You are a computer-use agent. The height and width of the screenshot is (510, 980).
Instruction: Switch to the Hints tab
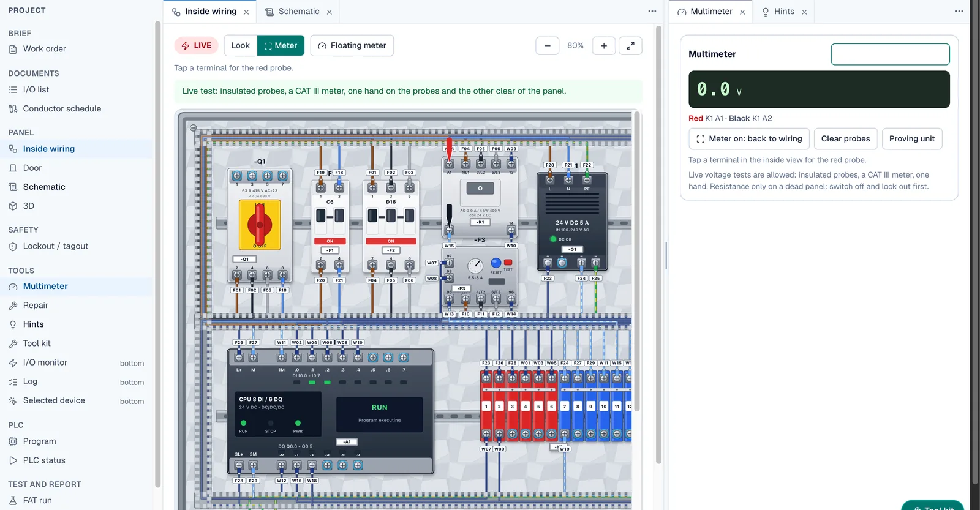point(784,12)
